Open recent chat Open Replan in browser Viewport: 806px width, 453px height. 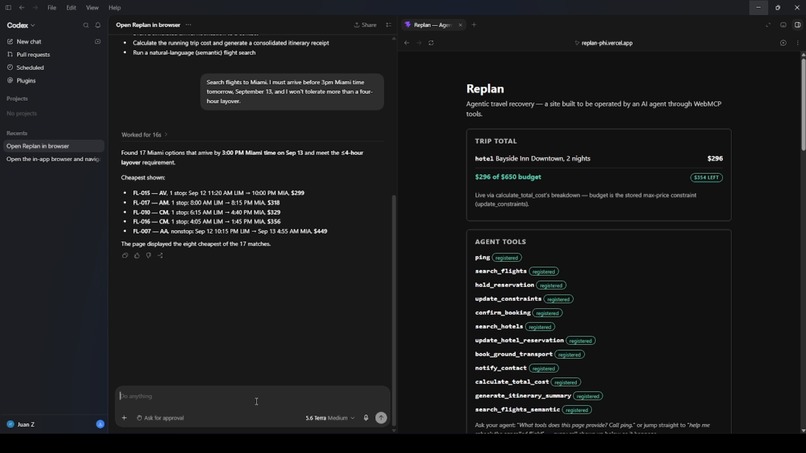(53, 146)
